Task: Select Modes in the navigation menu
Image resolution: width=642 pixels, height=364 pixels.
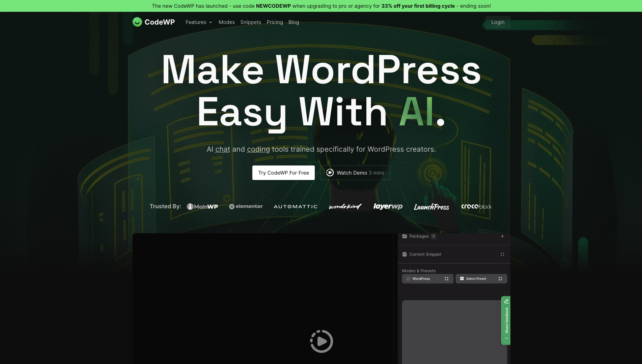Action: [226, 22]
